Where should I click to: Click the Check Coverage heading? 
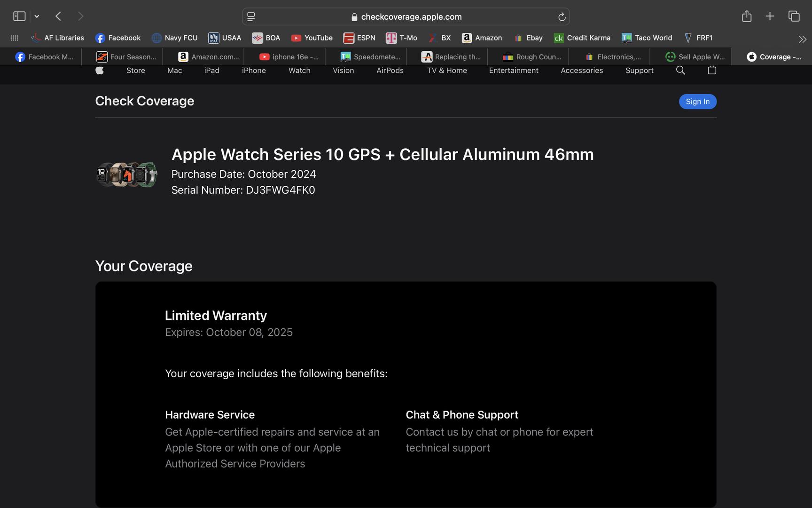[145, 101]
